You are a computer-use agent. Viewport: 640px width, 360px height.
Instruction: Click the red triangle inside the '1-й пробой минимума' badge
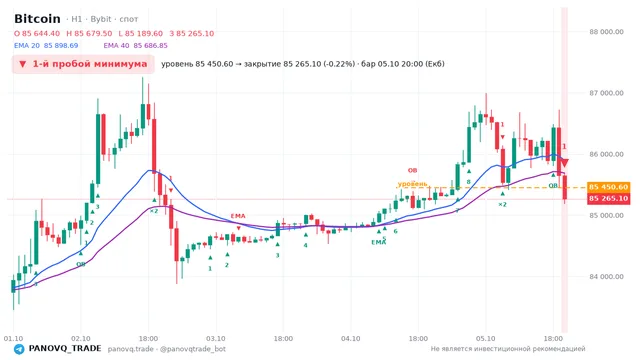click(22, 64)
